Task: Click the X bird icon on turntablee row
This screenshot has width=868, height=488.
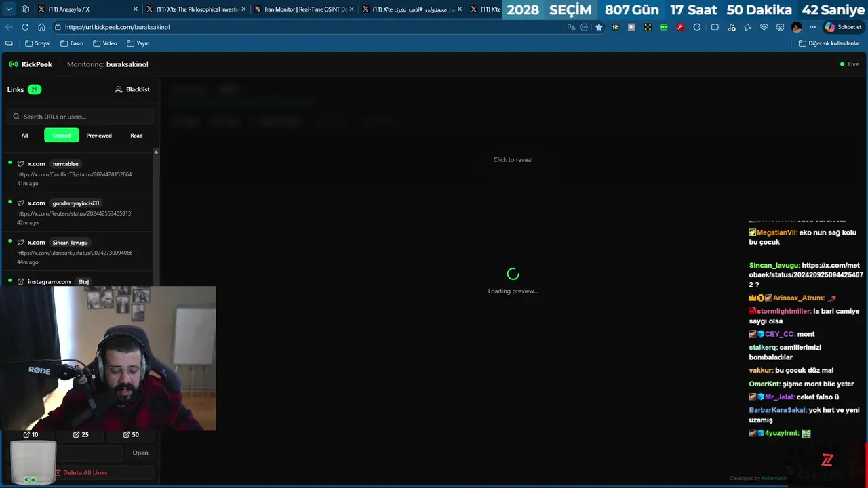Action: [x=20, y=164]
